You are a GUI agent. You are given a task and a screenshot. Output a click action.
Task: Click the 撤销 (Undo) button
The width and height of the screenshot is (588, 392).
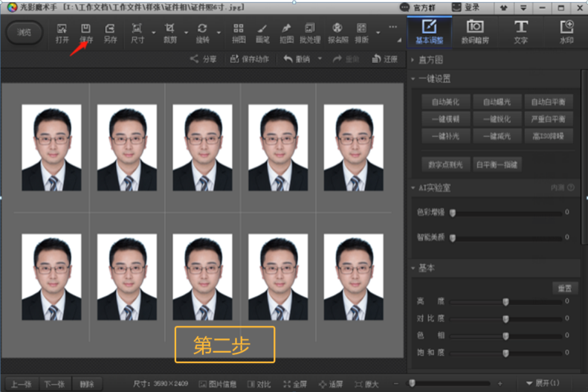tap(297, 59)
